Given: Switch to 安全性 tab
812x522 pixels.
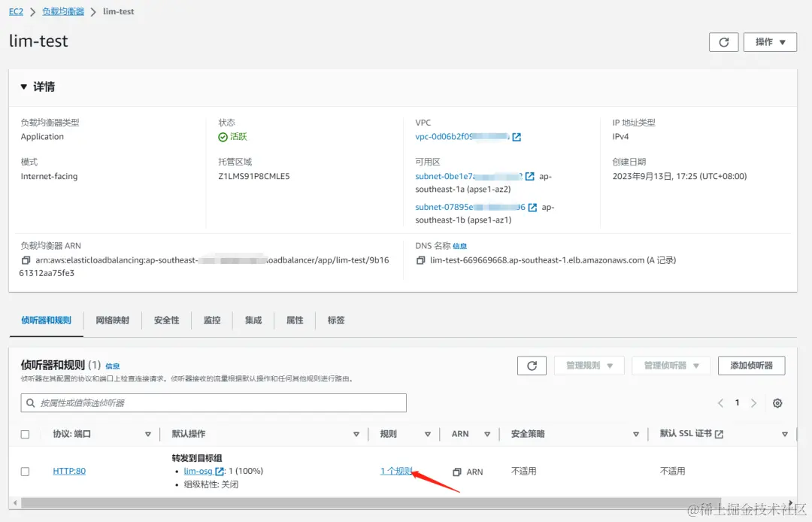Looking at the screenshot, I should (x=167, y=320).
